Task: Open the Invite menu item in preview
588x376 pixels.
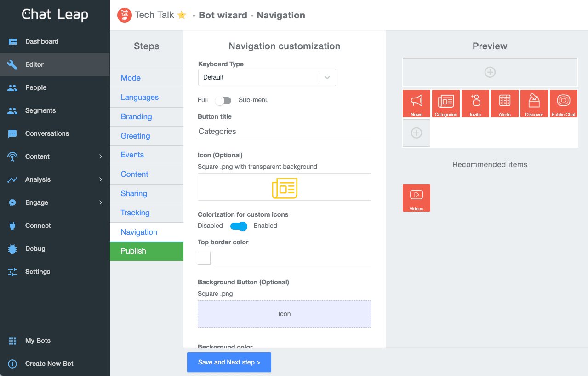Action: 475,103
